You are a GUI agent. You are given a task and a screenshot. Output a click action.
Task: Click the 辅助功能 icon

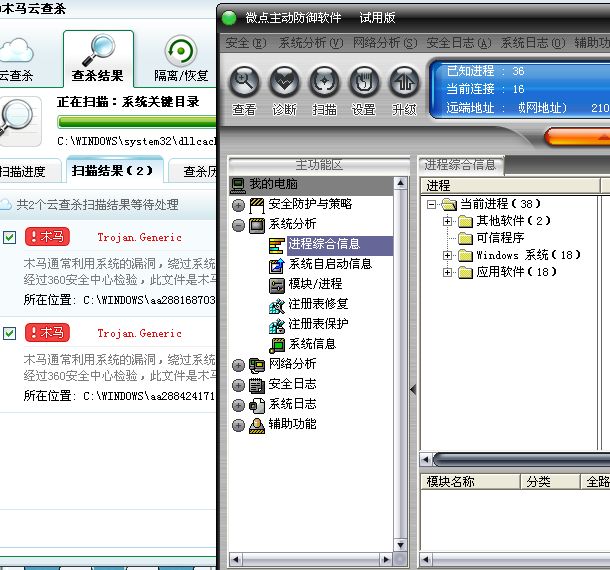point(257,426)
